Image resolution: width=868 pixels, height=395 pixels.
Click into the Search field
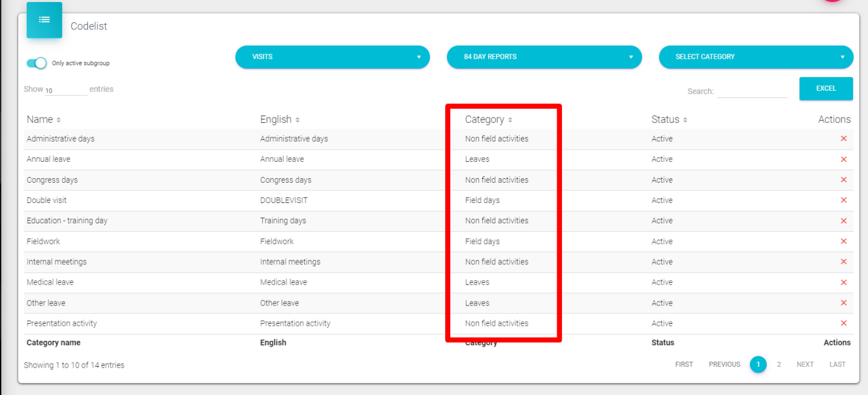(752, 91)
